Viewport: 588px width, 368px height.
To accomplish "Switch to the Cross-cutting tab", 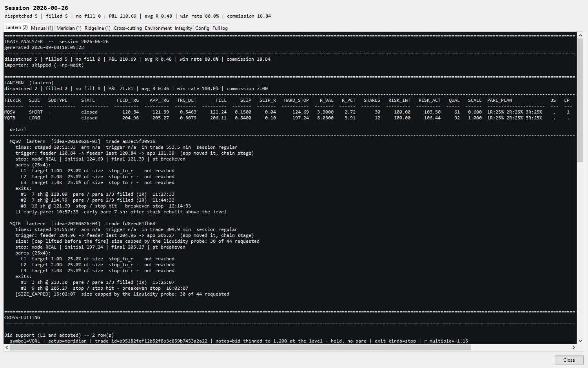I will [x=128, y=28].
